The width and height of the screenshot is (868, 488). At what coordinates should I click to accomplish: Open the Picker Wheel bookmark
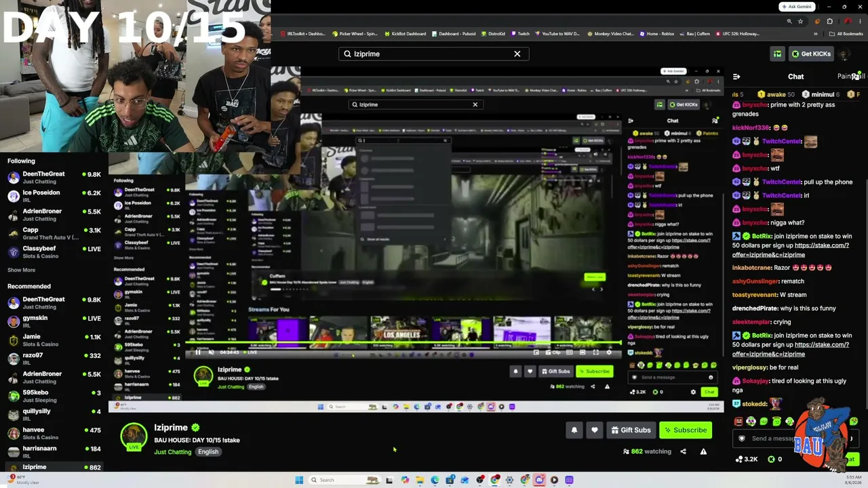pos(355,34)
